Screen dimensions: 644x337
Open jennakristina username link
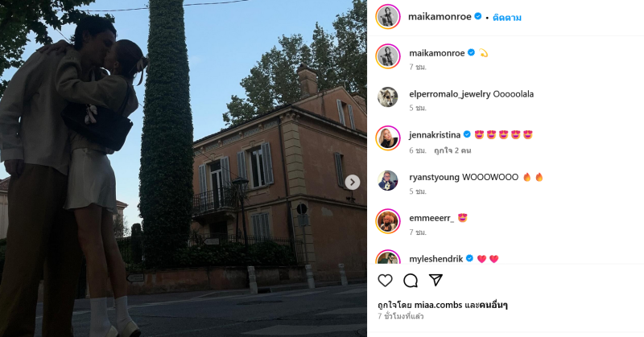[435, 134]
